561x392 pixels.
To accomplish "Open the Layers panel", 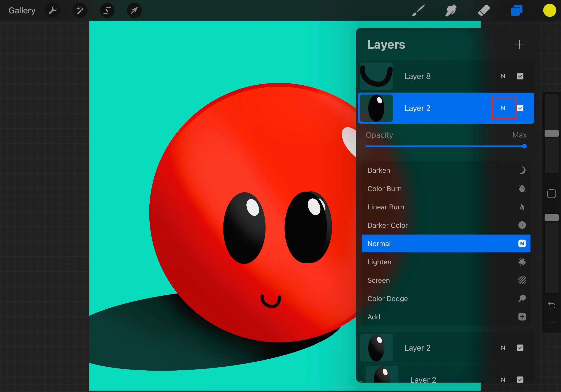I will [x=516, y=10].
